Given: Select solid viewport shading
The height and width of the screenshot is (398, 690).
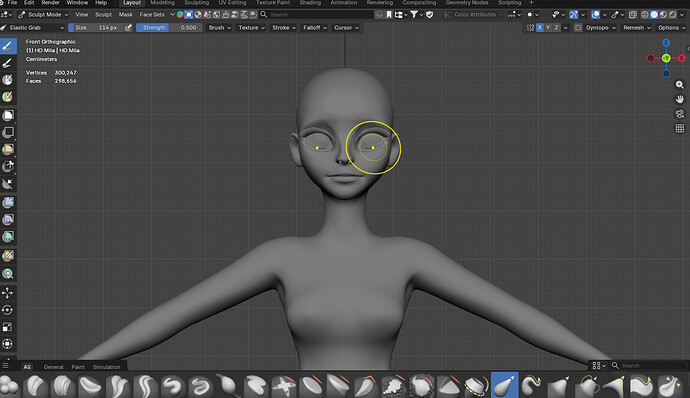Looking at the screenshot, I should coord(654,15).
